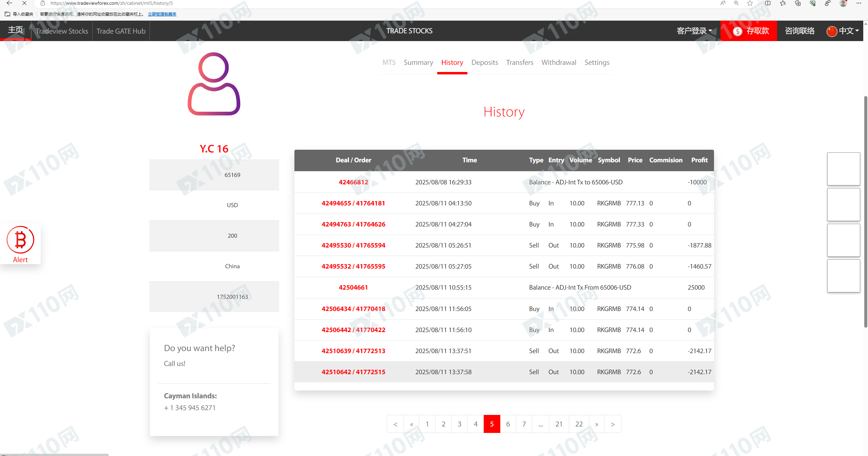Viewport: 868px width, 456px height.
Task: Open deal 42495530 / 41765594 link
Action: click(x=353, y=245)
